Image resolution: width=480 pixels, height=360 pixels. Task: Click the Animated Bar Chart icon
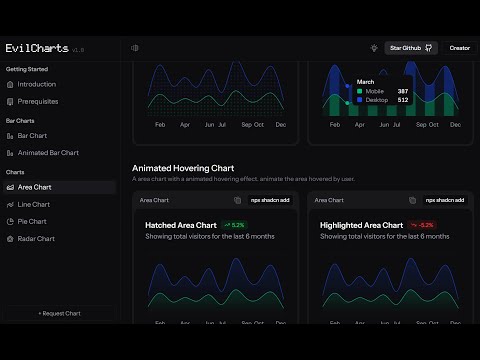click(x=10, y=153)
